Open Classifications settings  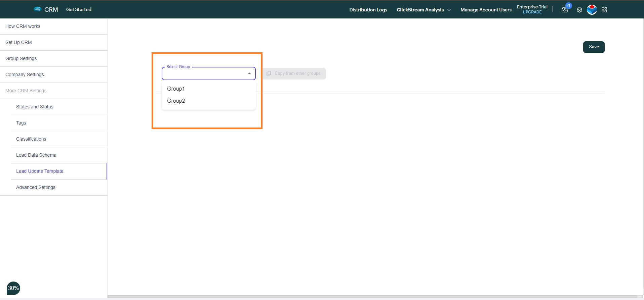coord(59,139)
